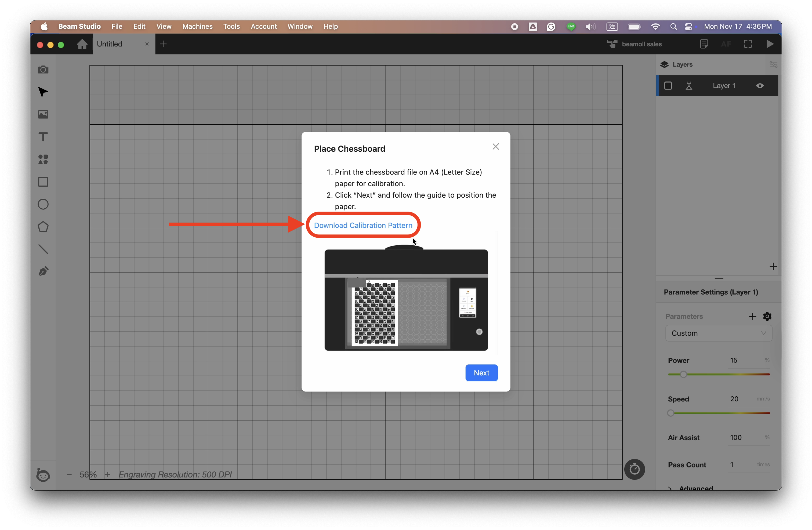Screen dimensions: 812x530
Task: Open the Tools menu
Action: click(231, 26)
